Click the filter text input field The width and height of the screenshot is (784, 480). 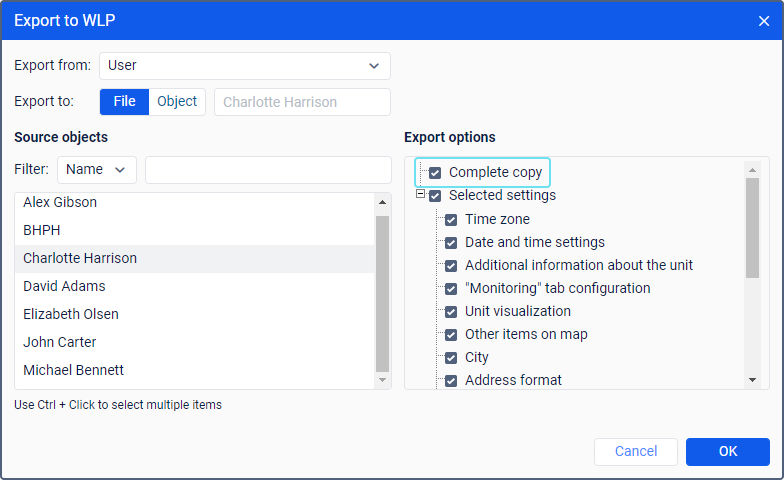[x=268, y=170]
